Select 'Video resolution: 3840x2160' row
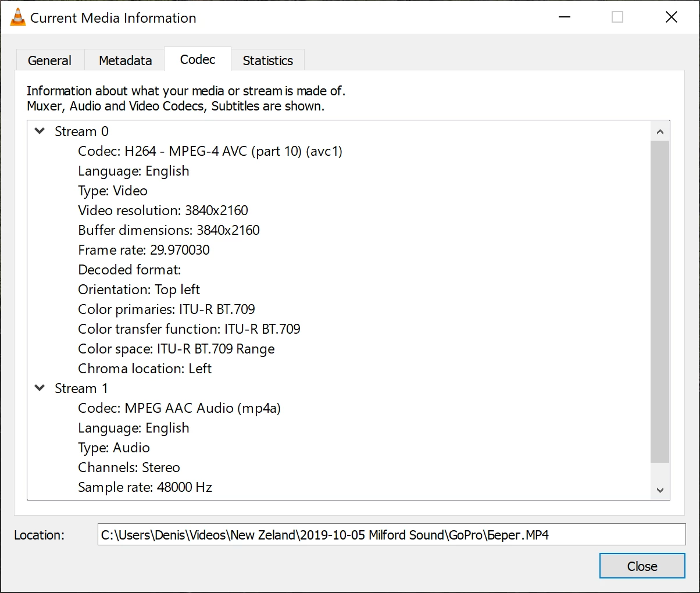 tap(163, 210)
